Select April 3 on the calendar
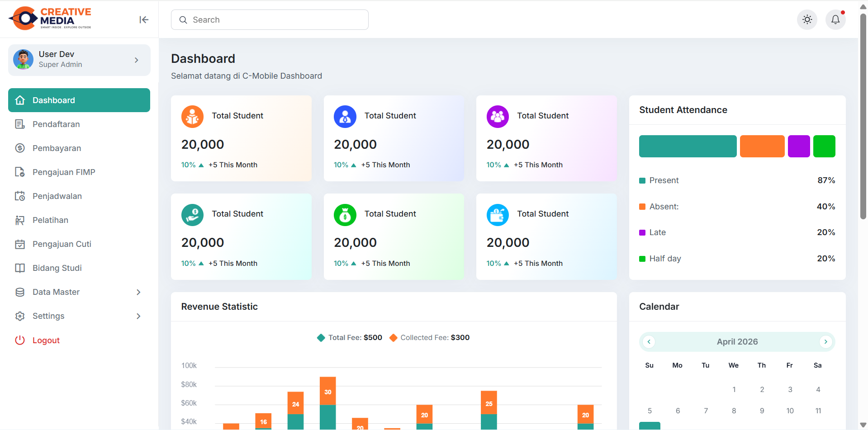868x430 pixels. (x=790, y=389)
